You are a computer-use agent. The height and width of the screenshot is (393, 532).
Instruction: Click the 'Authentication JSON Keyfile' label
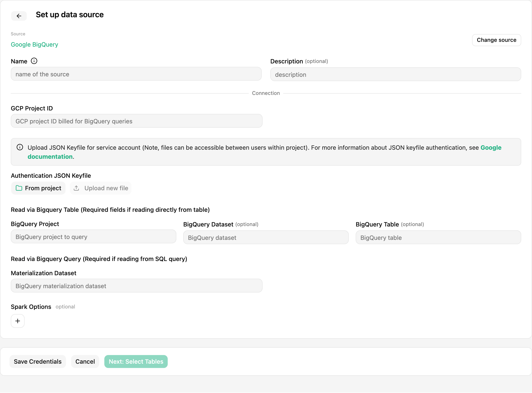(51, 176)
